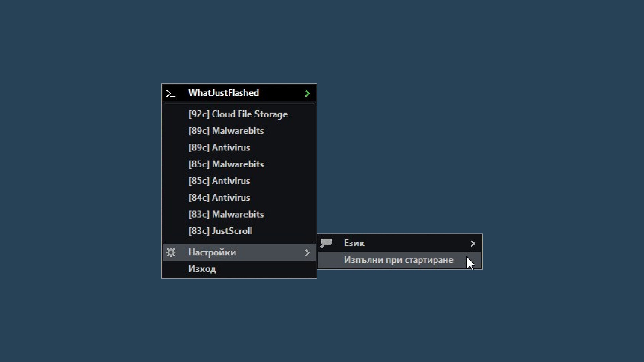Select the [92c] Cloud File Storage entry
This screenshot has height=362, width=644.
238,114
